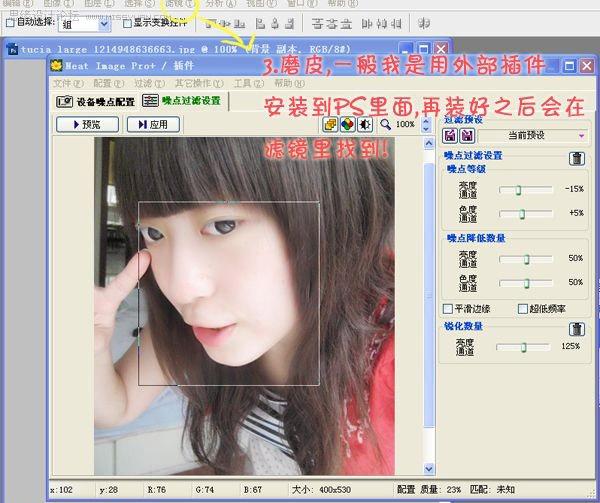
Task: Increase zoom with the 100% up arrow
Action: point(426,120)
